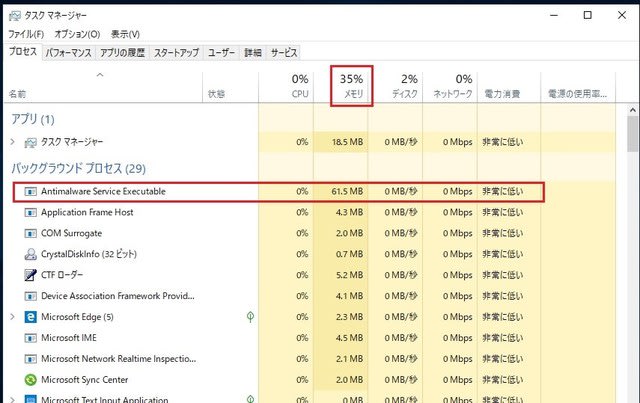Switch to the ユーザー tab
640x403 pixels.
221,53
